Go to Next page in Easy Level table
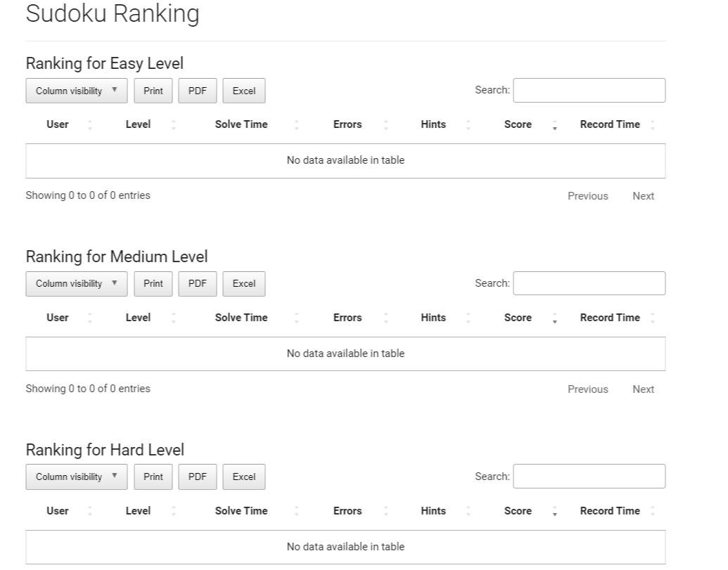Viewport: 728px width, 570px height. [x=643, y=196]
